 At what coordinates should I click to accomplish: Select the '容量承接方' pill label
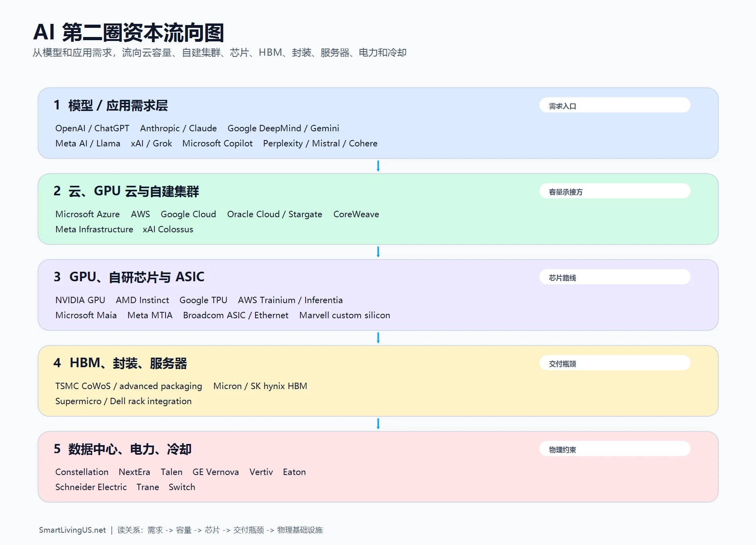(x=615, y=191)
